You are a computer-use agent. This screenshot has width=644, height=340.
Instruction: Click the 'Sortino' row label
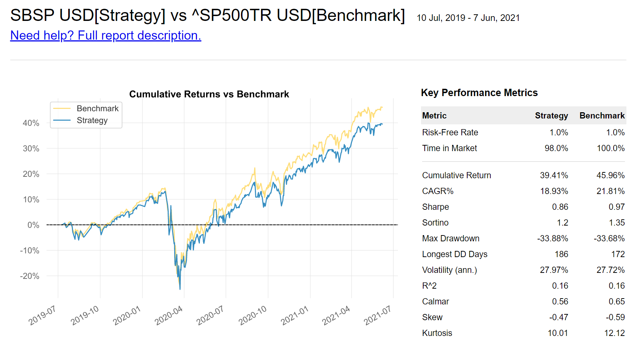point(435,223)
